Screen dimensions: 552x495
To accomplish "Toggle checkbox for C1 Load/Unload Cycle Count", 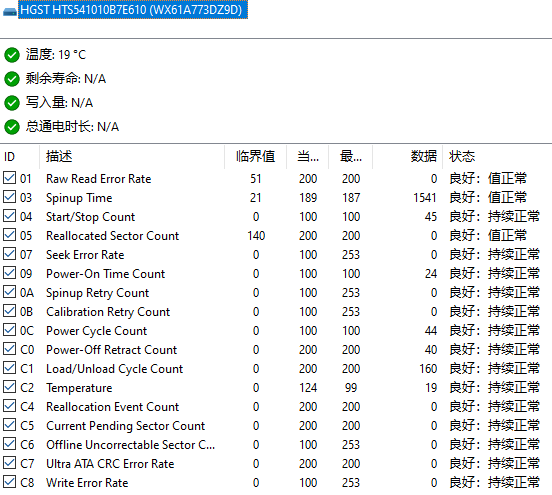I will [10, 368].
